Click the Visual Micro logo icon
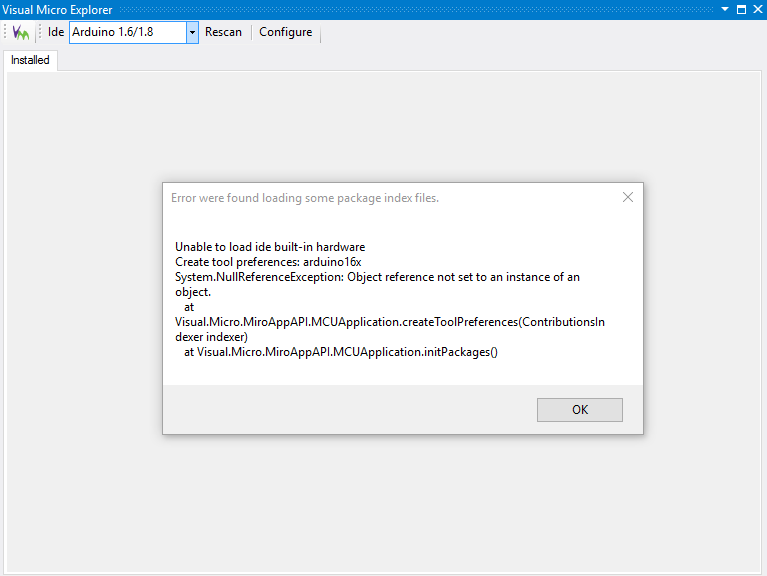The width and height of the screenshot is (767, 576). pyautogui.click(x=21, y=32)
